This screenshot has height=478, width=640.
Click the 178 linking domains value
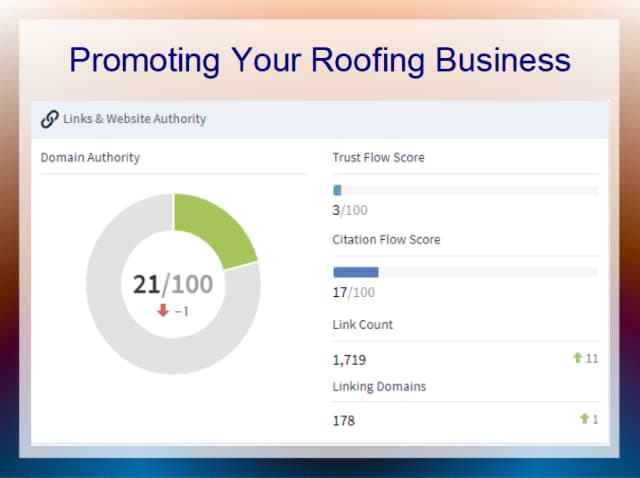point(343,420)
